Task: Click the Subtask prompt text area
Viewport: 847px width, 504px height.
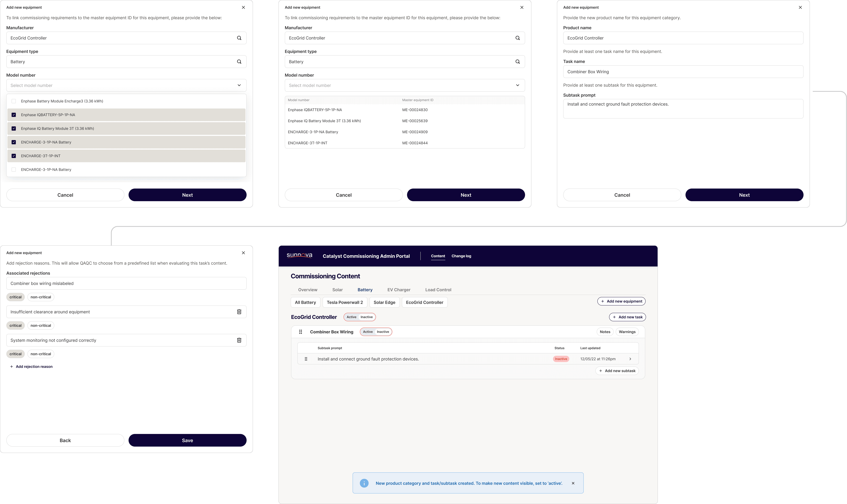Action: pyautogui.click(x=683, y=109)
